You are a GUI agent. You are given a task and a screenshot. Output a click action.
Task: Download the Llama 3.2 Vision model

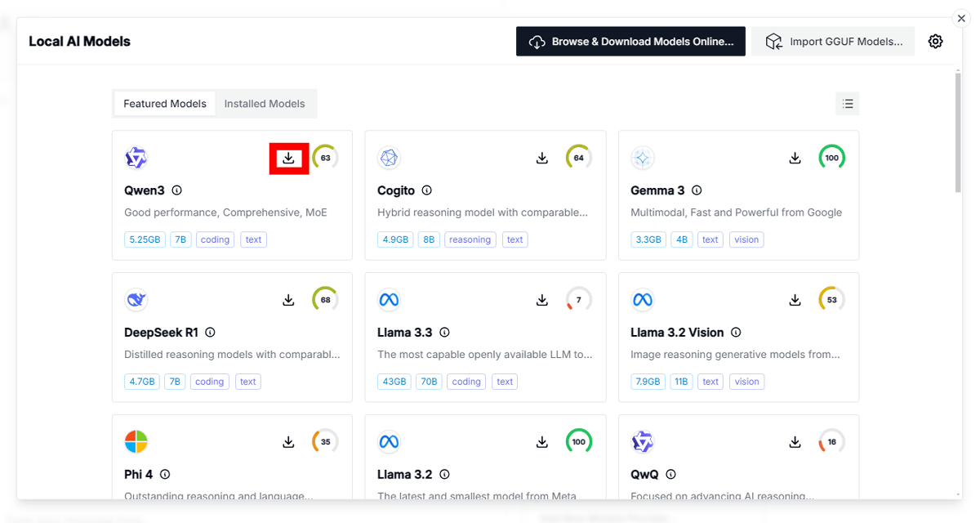(795, 300)
